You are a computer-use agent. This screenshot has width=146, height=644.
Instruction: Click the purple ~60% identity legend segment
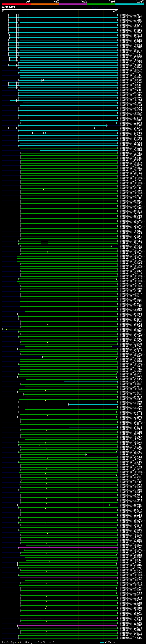click(73, 4)
